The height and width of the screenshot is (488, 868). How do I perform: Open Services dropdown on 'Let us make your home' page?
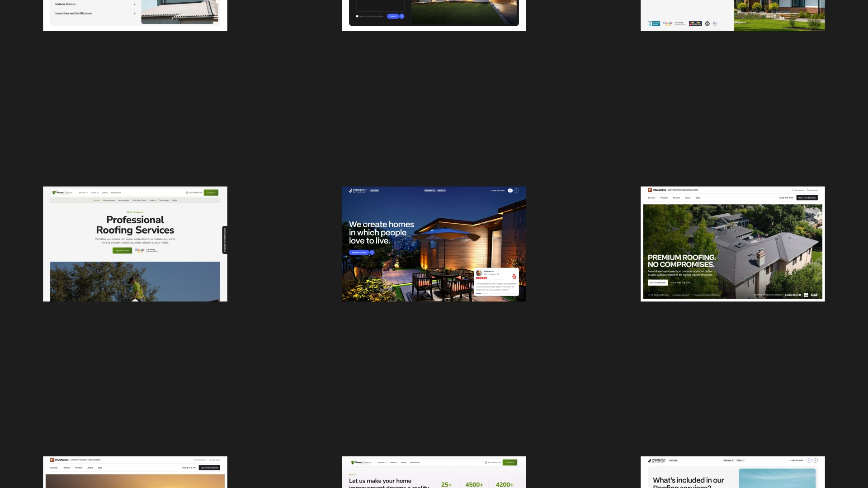tap(382, 463)
